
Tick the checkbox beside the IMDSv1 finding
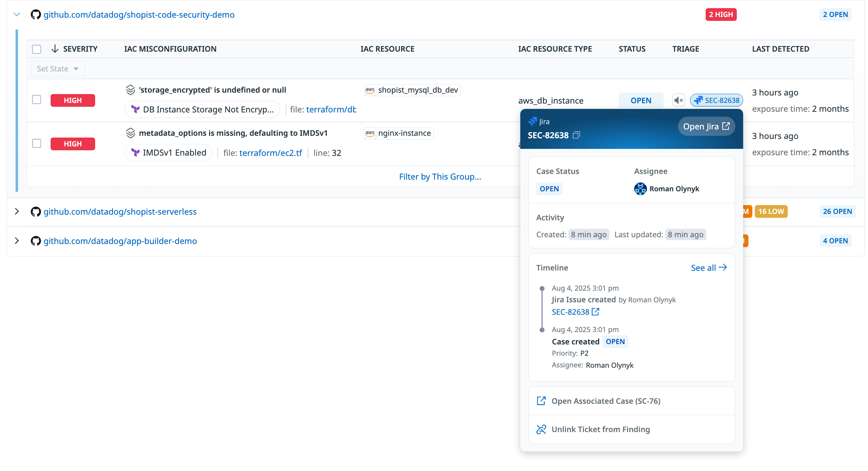[36, 144]
